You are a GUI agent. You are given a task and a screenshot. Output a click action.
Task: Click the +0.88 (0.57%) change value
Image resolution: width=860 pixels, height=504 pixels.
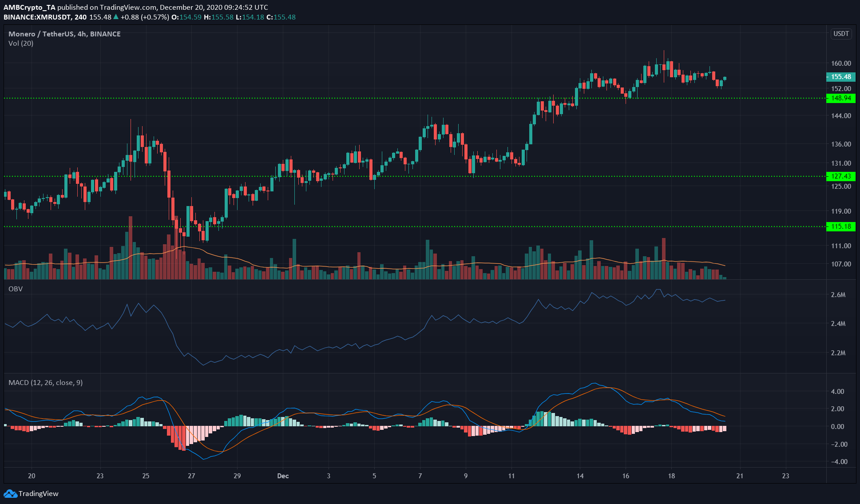coord(145,17)
